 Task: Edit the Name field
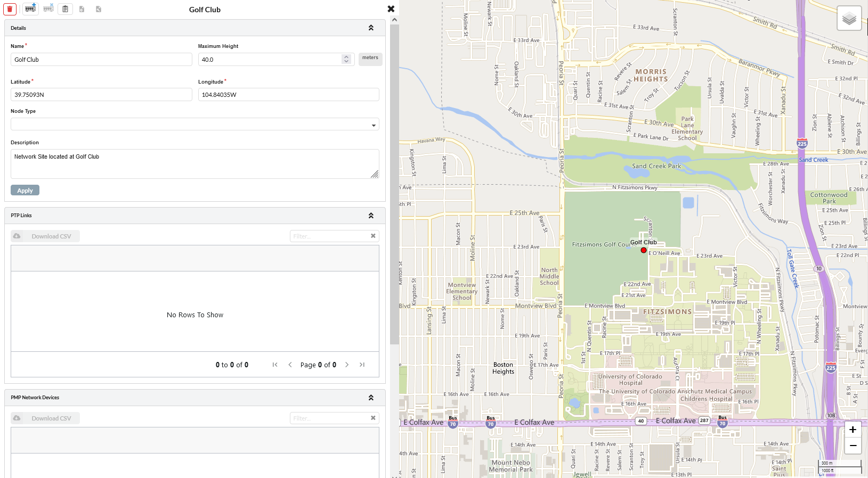pyautogui.click(x=101, y=60)
